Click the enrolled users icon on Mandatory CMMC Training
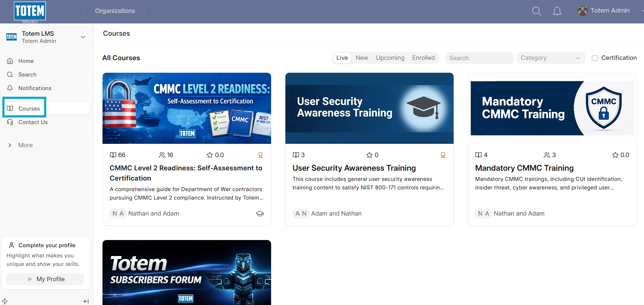This screenshot has width=644, height=305. point(547,155)
